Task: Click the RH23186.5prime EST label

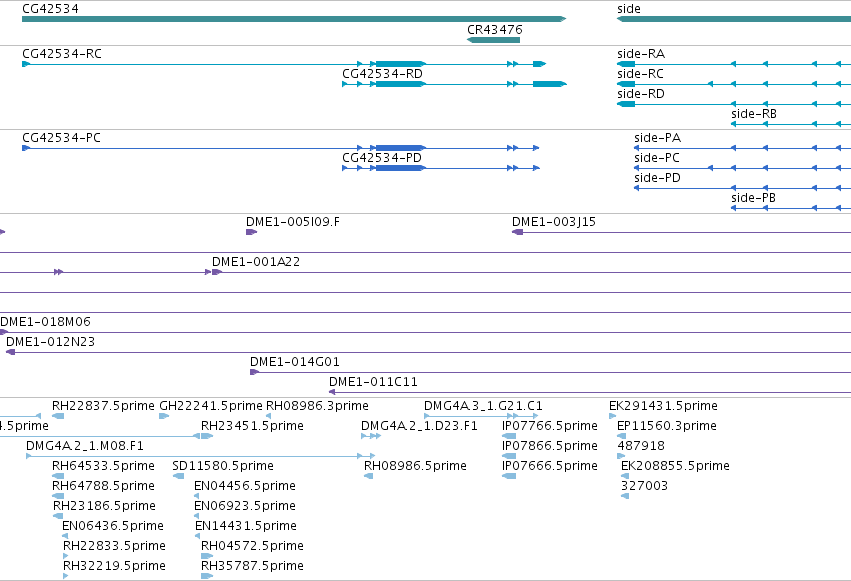Action: coord(104,506)
